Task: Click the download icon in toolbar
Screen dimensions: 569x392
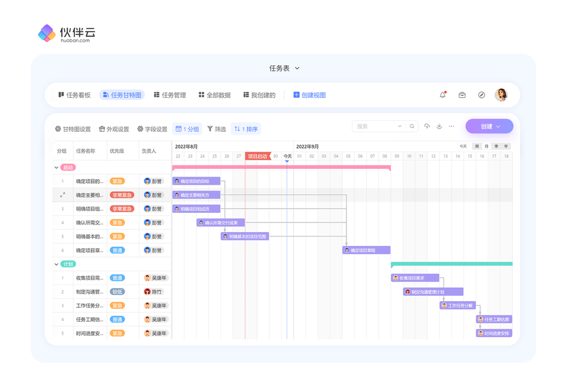Action: [x=439, y=126]
